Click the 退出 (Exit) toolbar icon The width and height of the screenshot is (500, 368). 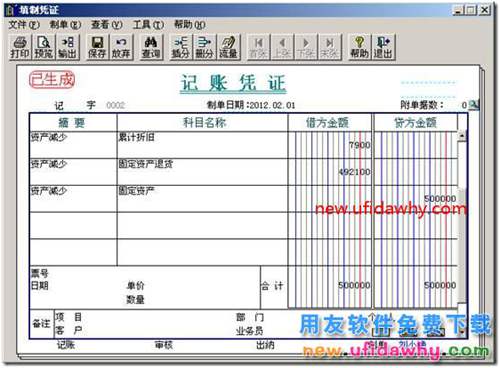(383, 47)
